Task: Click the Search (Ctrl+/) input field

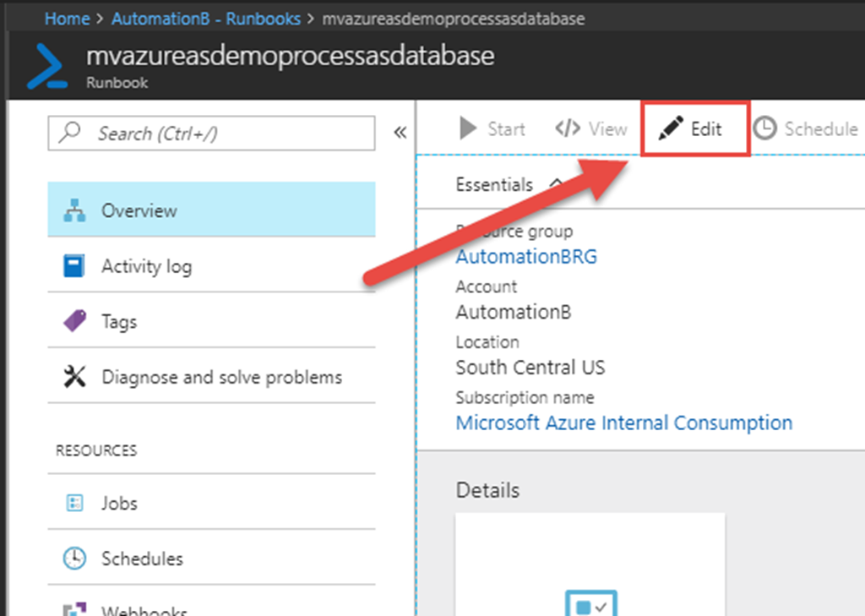Action: [211, 134]
